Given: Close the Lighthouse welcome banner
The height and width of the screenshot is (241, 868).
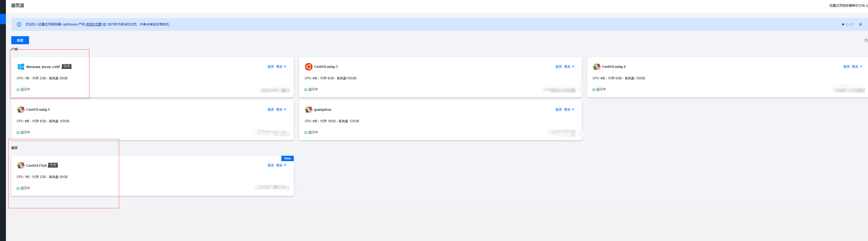Looking at the screenshot, I should pyautogui.click(x=860, y=24).
